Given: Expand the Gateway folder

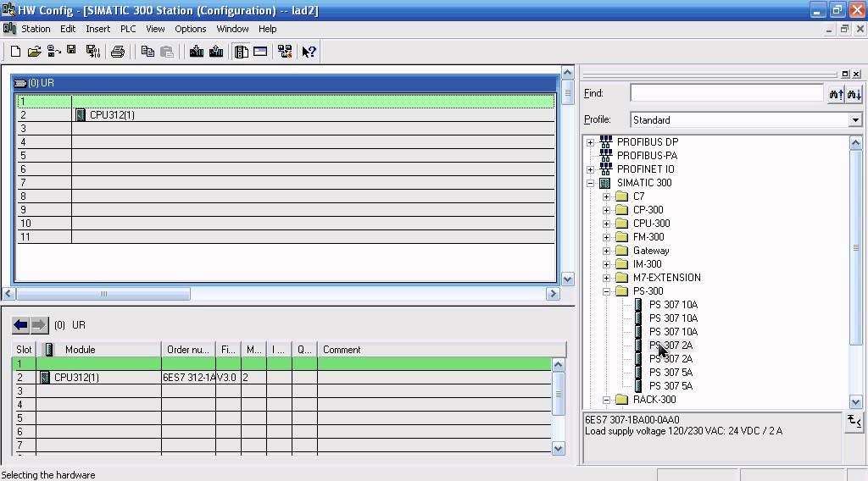Looking at the screenshot, I should click(606, 251).
